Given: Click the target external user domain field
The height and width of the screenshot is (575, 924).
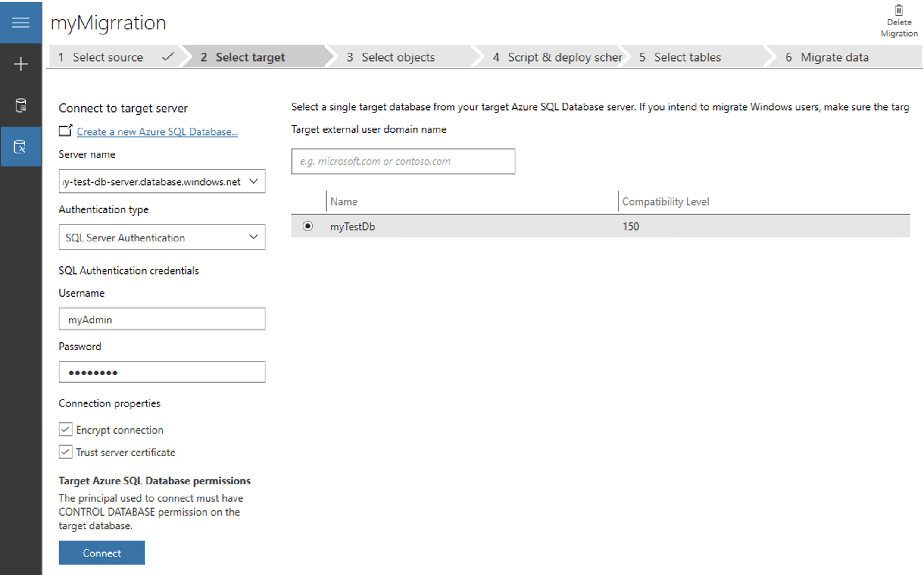Looking at the screenshot, I should coord(403,161).
